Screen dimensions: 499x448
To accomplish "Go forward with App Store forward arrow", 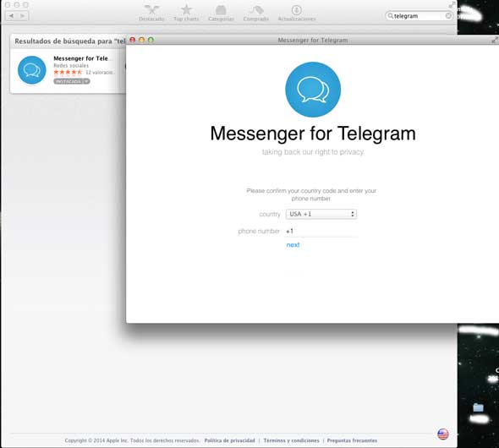I will tap(23, 15).
